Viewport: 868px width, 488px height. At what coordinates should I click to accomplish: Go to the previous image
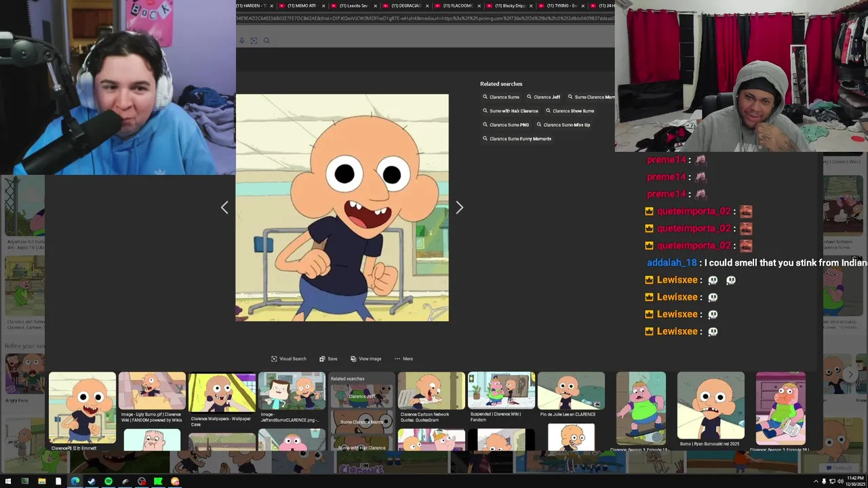[x=224, y=208]
